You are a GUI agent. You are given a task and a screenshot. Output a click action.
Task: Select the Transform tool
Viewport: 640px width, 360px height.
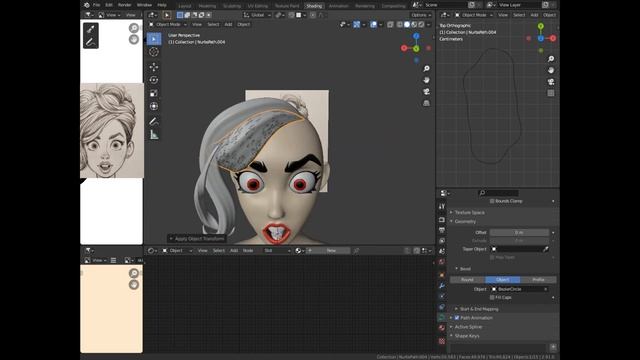pos(154,106)
